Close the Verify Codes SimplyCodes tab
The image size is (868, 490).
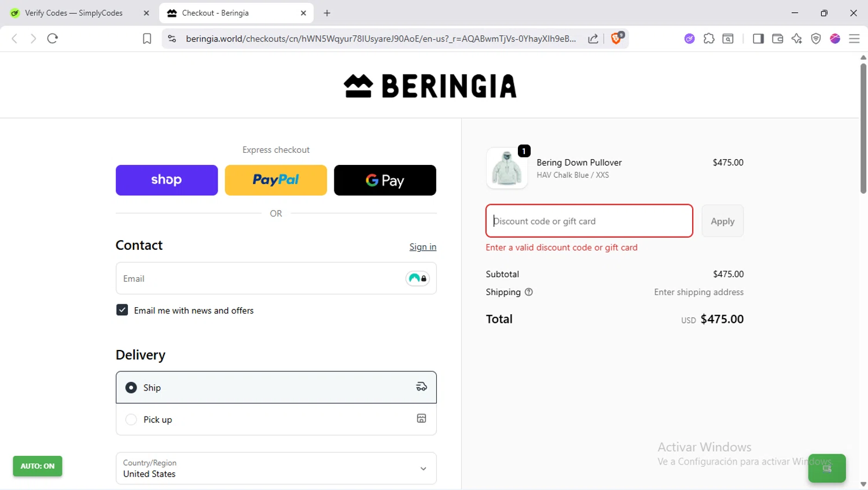coord(146,13)
